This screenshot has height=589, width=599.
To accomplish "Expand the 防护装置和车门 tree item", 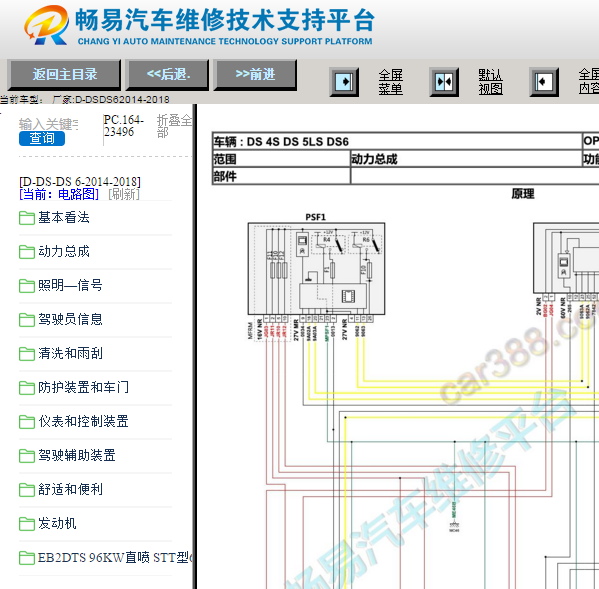I will [83, 388].
